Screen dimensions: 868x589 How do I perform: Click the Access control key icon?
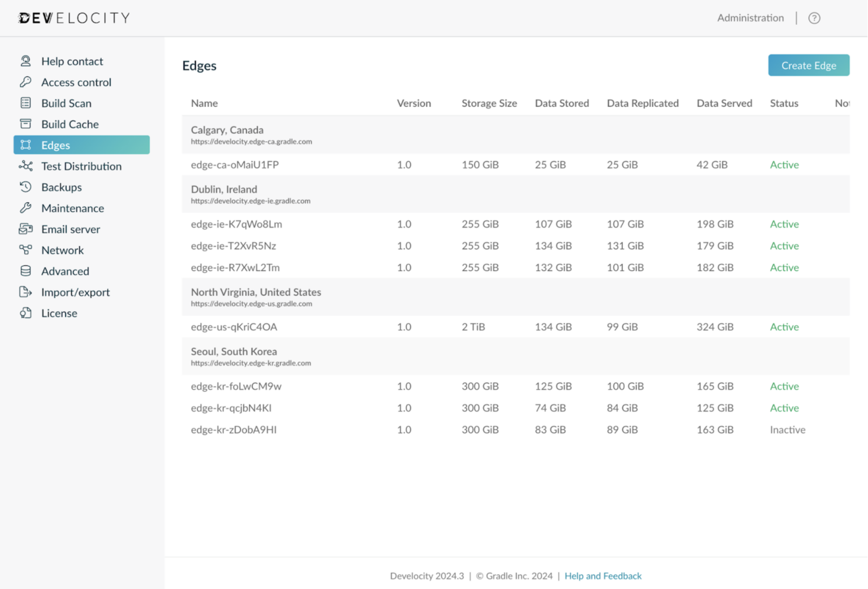[25, 82]
